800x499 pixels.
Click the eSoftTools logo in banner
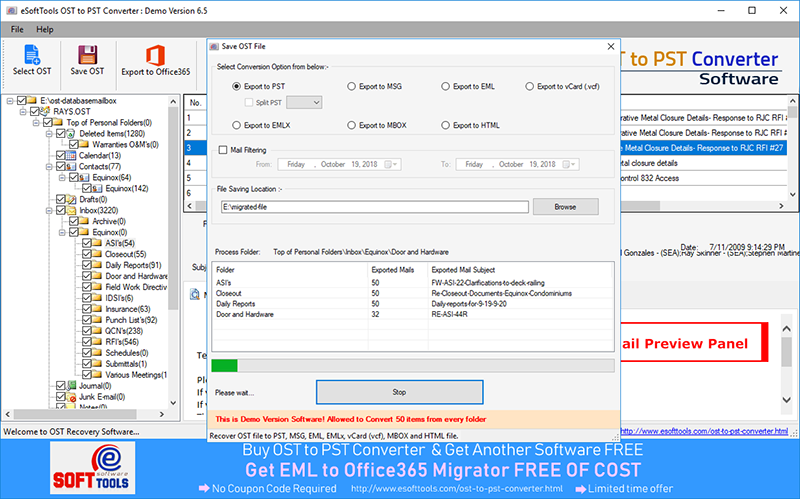[92, 468]
